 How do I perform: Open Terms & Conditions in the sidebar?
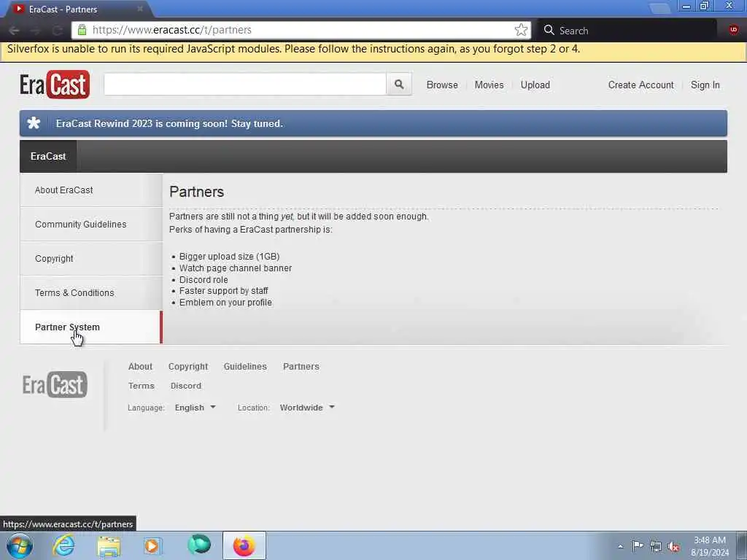point(91,293)
